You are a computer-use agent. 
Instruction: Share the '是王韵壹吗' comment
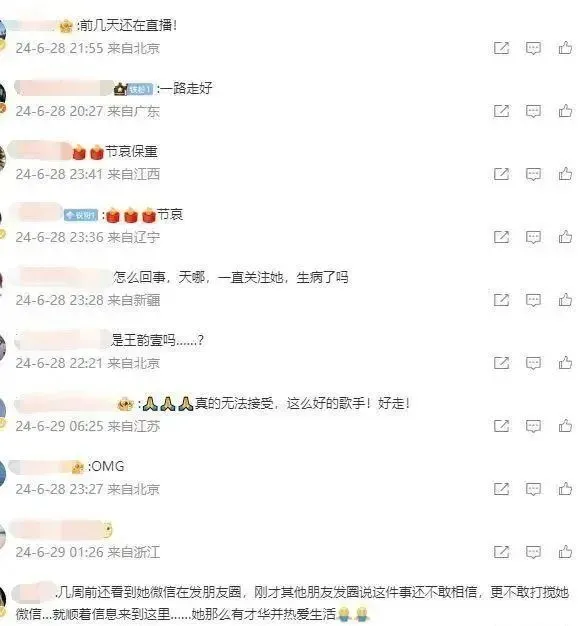point(501,363)
